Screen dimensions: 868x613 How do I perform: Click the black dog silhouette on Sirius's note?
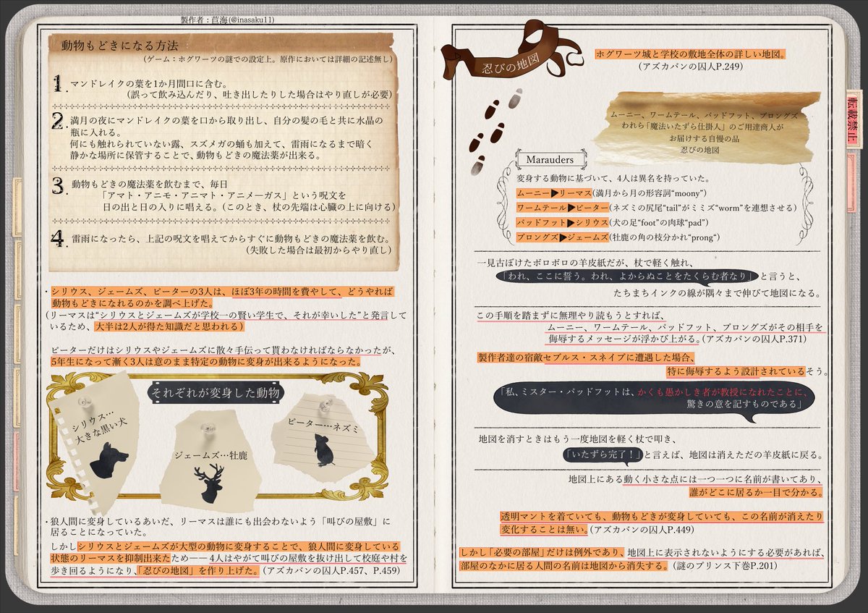pos(108,462)
